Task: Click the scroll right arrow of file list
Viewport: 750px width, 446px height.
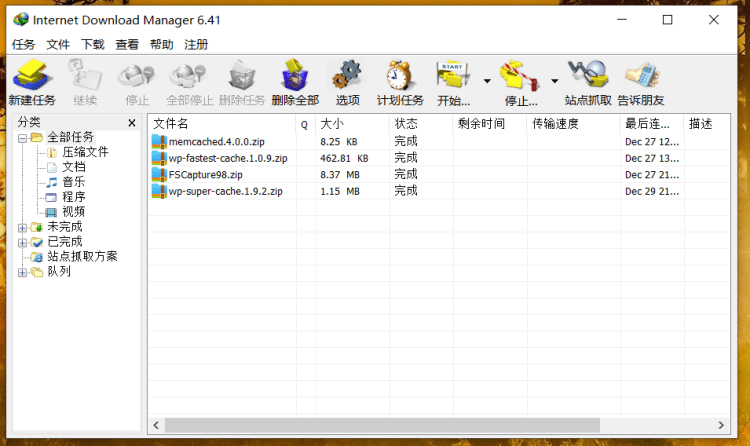Action: coord(721,425)
